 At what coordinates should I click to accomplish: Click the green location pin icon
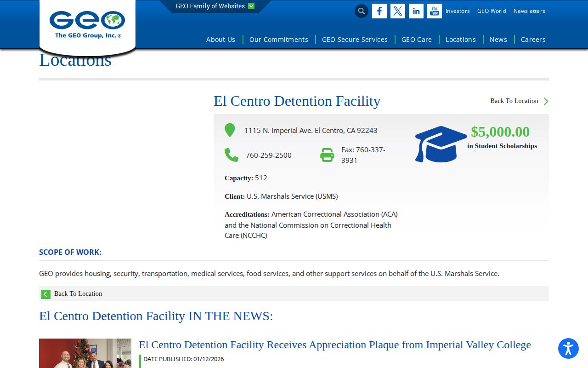pyautogui.click(x=230, y=130)
